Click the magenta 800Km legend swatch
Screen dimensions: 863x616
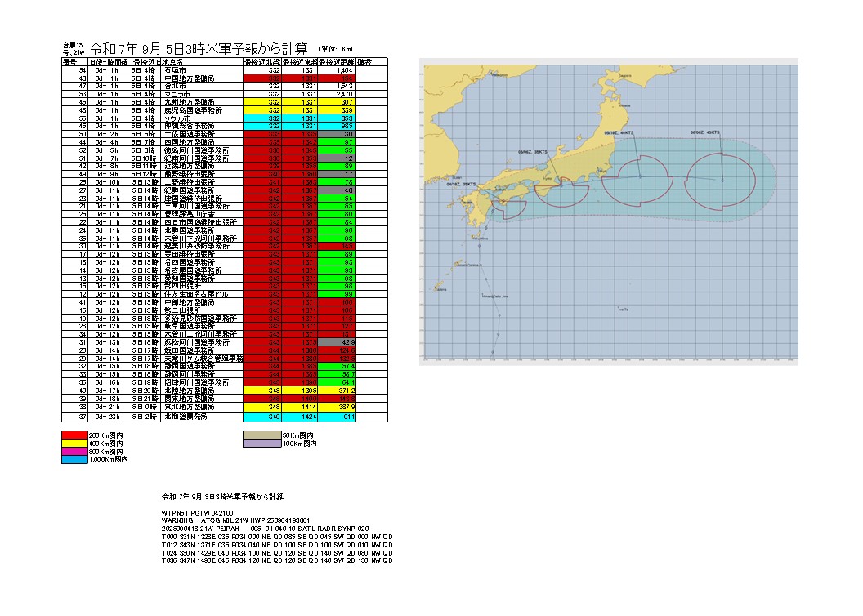74,452
